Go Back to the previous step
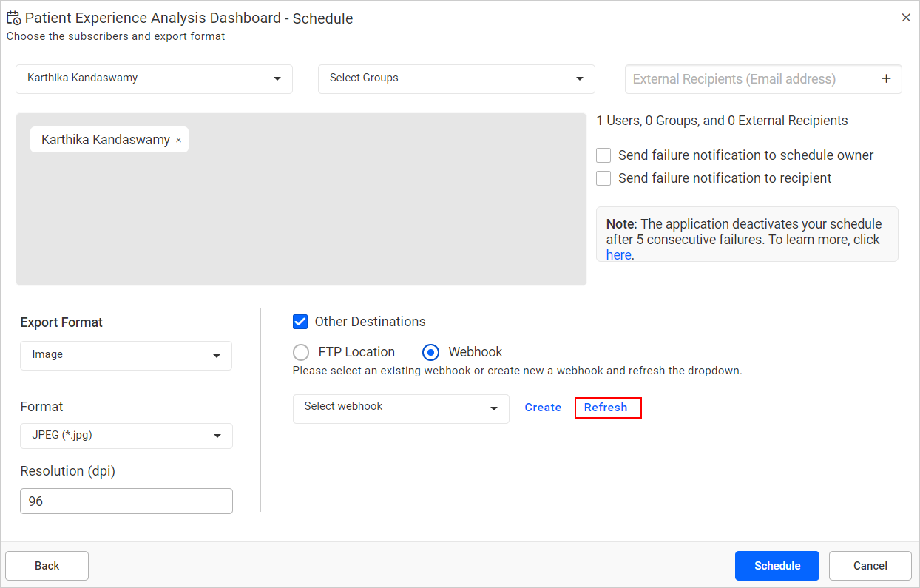 [47, 566]
